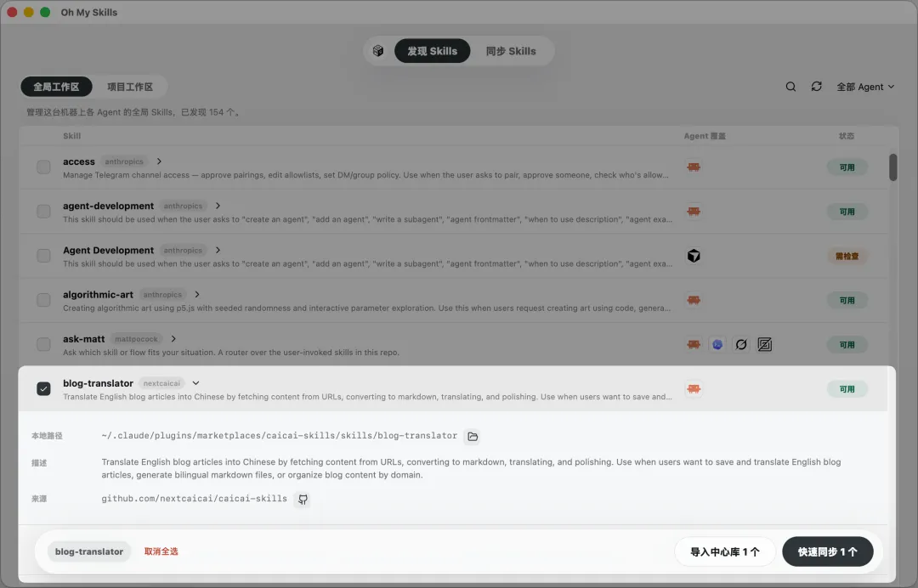Collapse the blog-translator details chevron
Viewport: 918px width, 588px height.
coord(196,383)
